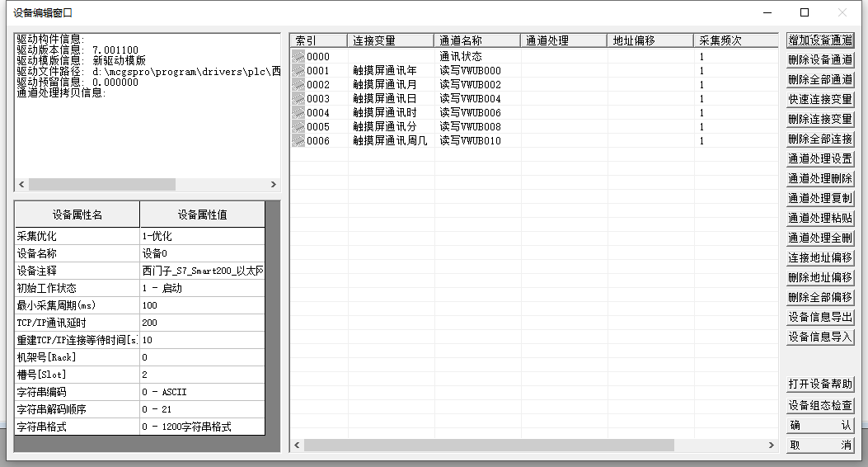
Task: Click 快速连接变量 button
Action: coord(820,99)
